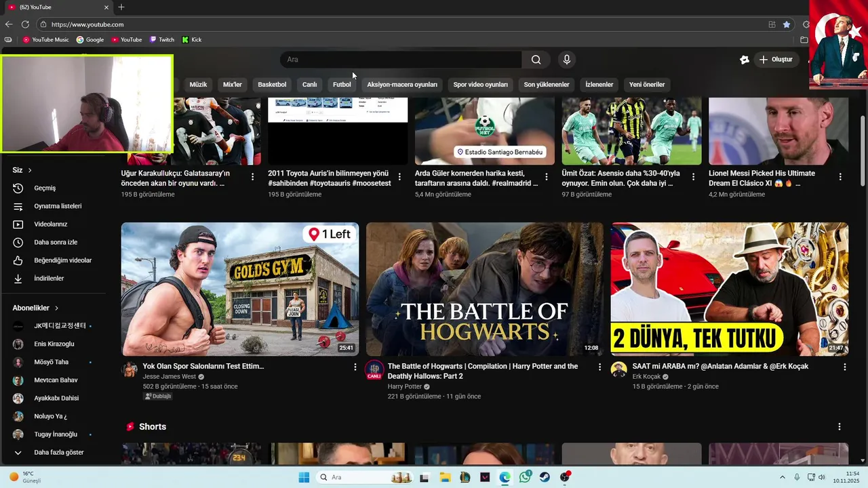Expand the Siz section chevron
Image resolution: width=868 pixels, height=488 pixels.
tap(30, 170)
